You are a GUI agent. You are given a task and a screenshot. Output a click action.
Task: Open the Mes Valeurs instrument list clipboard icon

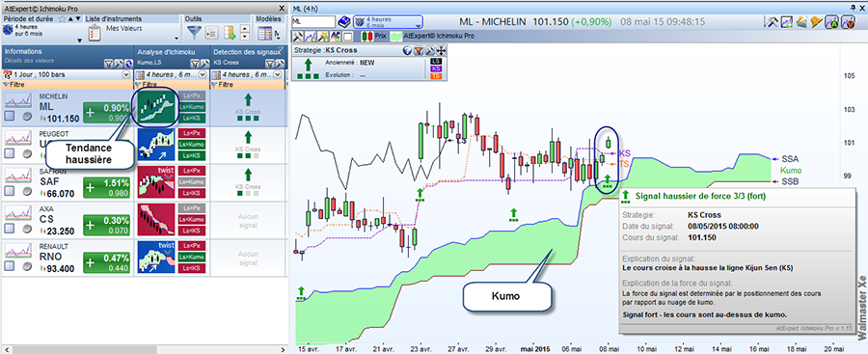click(x=95, y=33)
